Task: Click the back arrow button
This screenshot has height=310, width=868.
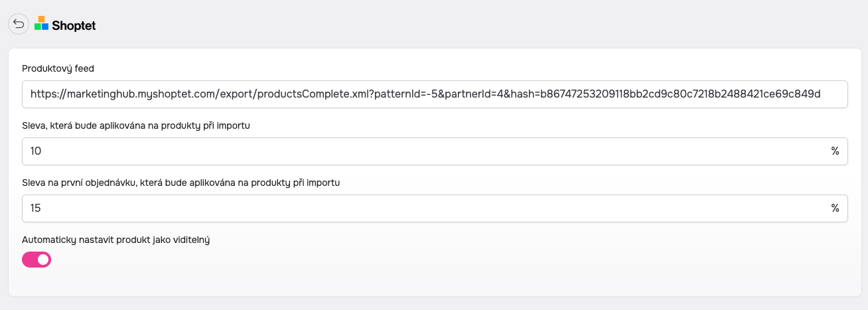Action: (x=19, y=25)
